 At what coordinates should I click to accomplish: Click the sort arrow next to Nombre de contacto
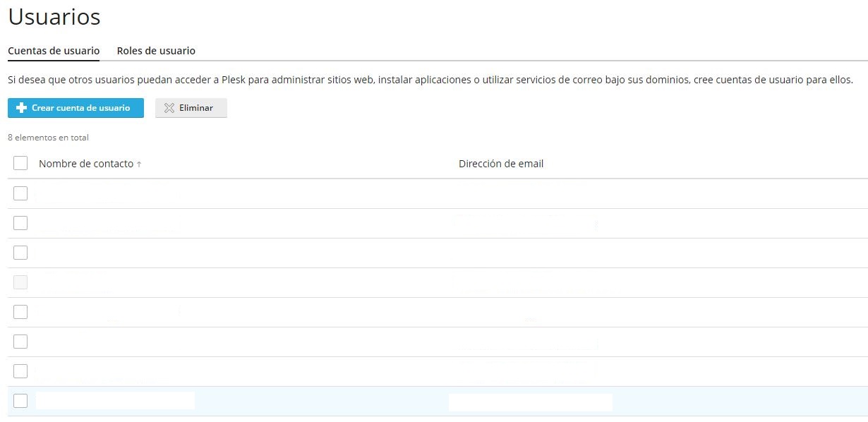tap(139, 164)
